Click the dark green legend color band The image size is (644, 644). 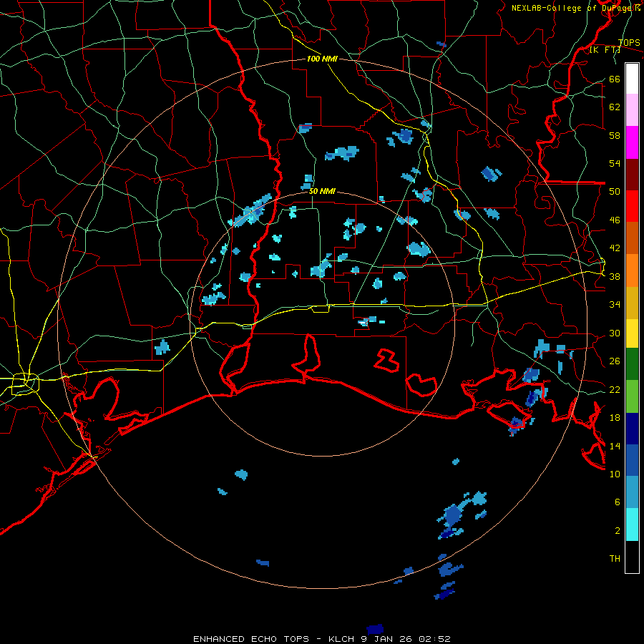point(632,364)
